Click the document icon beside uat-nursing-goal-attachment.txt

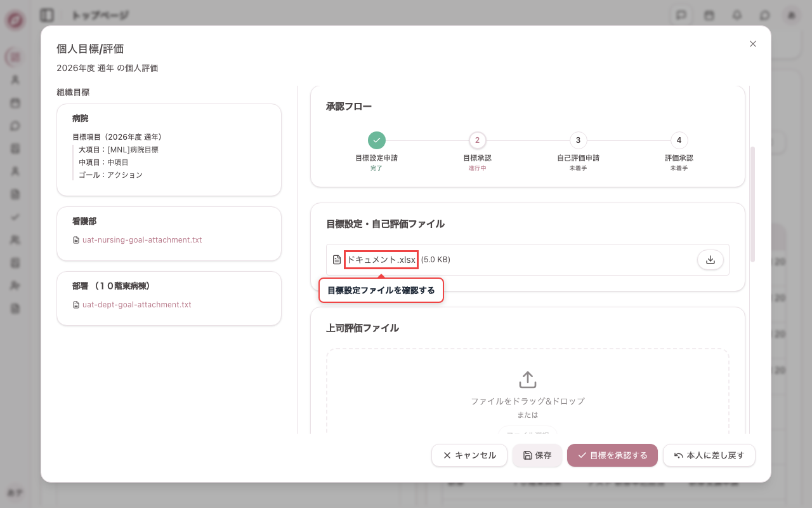coord(76,240)
